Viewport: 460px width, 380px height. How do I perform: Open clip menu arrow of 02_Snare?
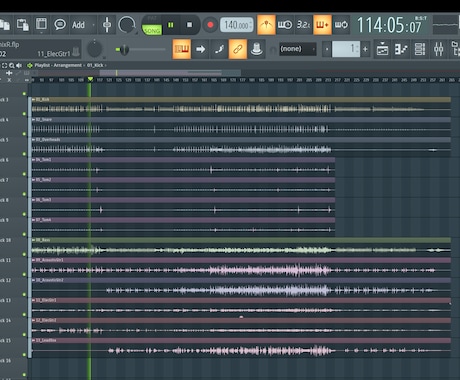(x=34, y=119)
